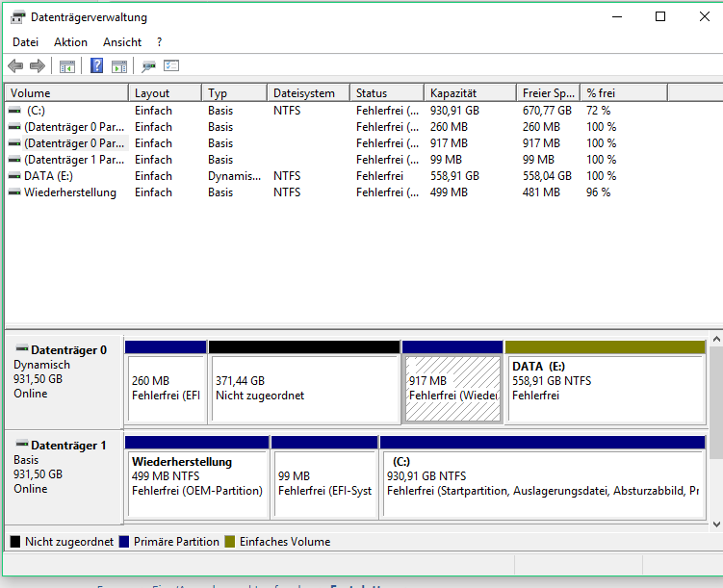Sort by % frei column header

(x=624, y=93)
